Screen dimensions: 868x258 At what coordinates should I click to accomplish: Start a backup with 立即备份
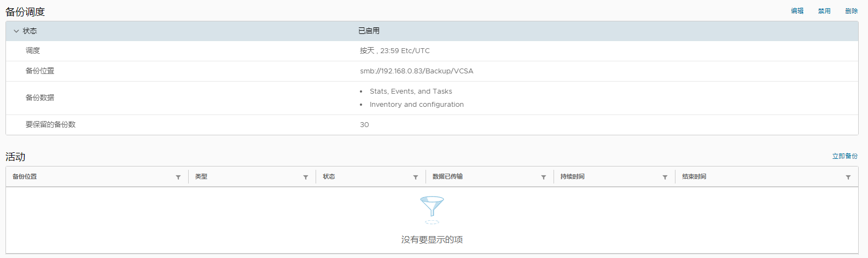click(x=844, y=156)
